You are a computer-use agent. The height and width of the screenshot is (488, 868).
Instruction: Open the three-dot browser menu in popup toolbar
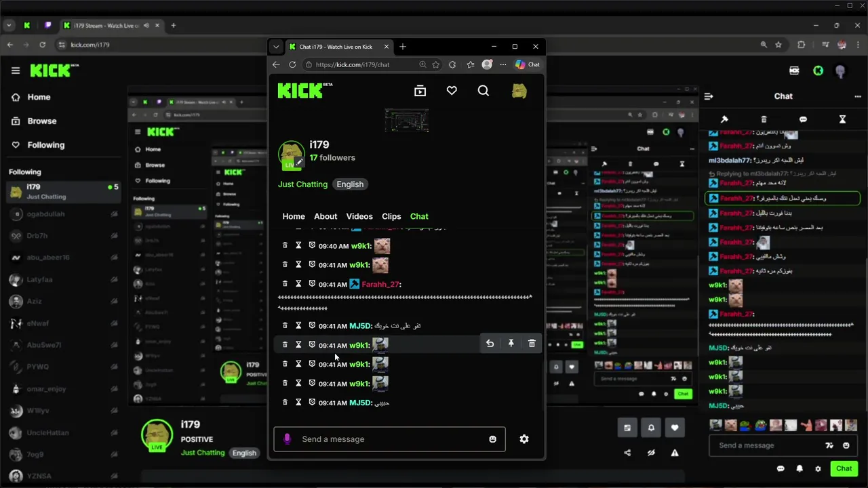503,64
